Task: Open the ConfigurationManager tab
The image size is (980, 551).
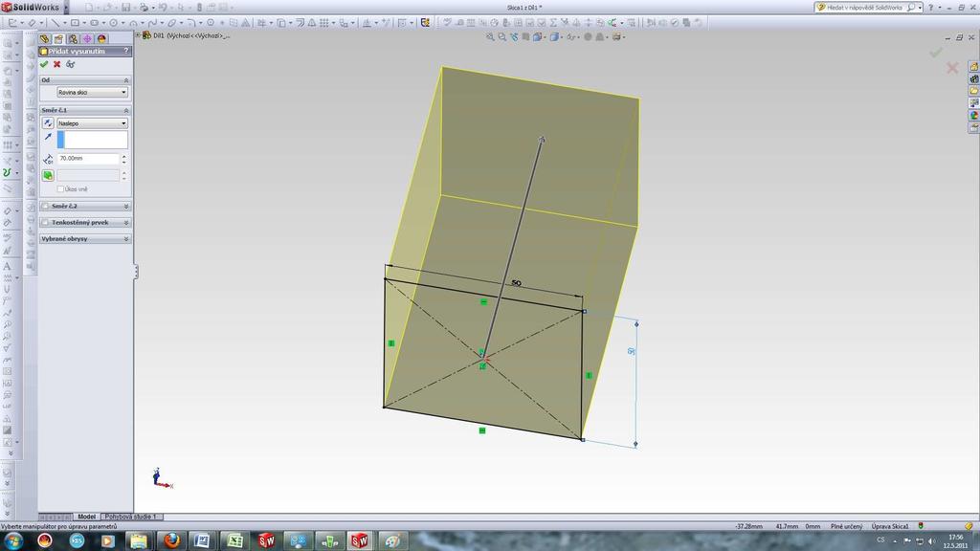Action: pos(73,38)
